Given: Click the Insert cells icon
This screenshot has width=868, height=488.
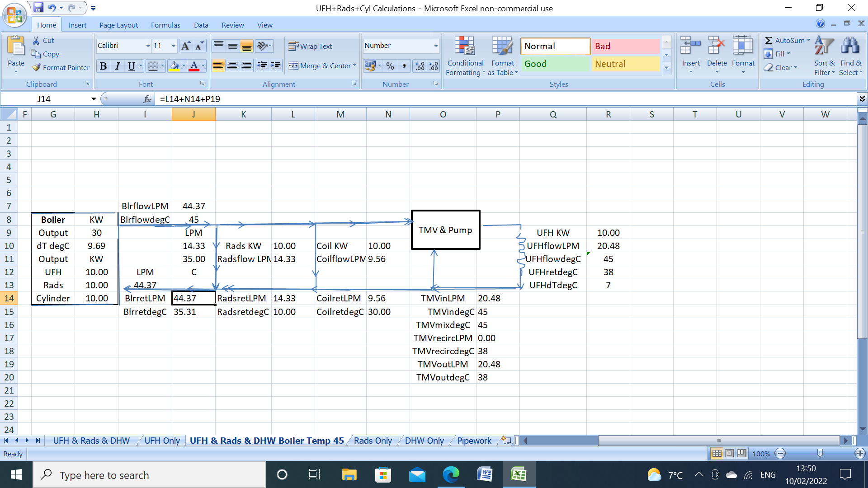Looking at the screenshot, I should coord(690,46).
